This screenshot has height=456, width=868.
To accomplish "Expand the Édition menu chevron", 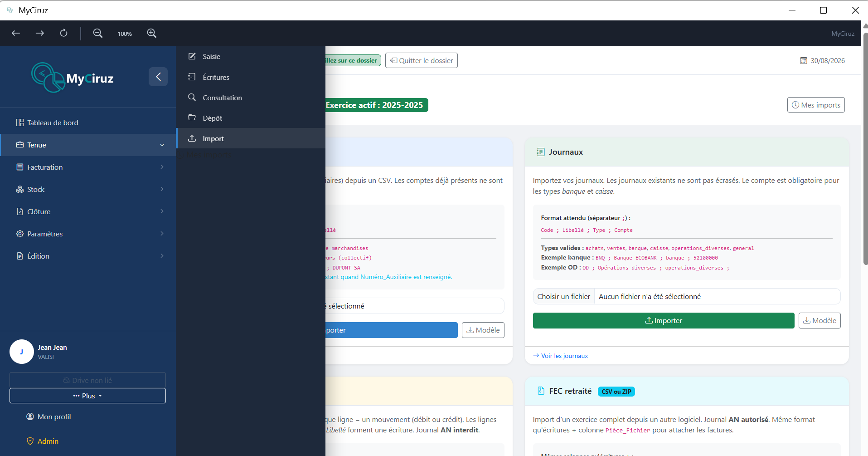I will click(162, 256).
